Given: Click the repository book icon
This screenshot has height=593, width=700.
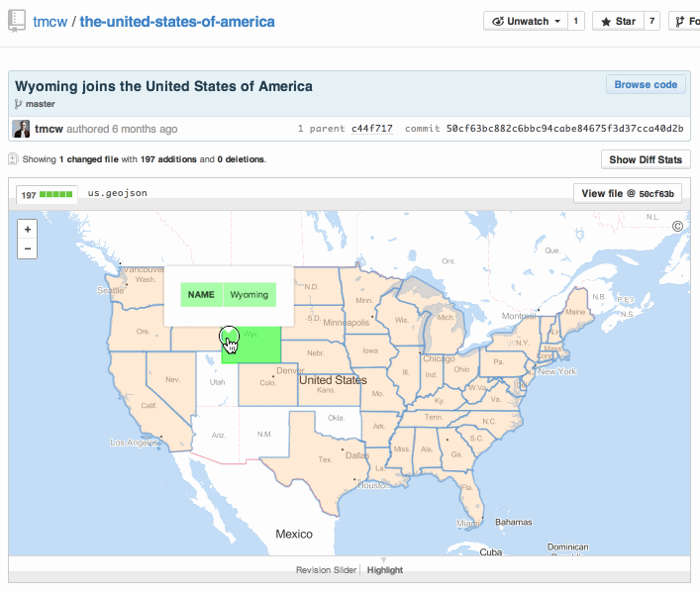Looking at the screenshot, I should pyautogui.click(x=17, y=22).
